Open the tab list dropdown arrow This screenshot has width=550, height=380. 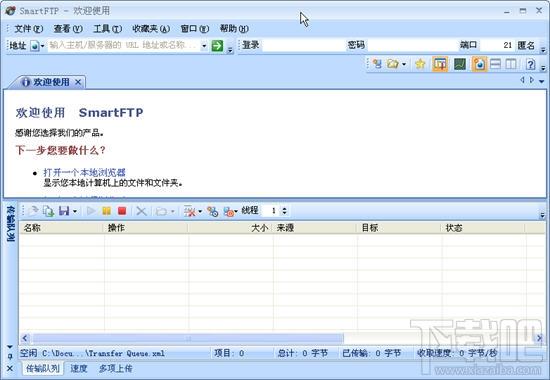click(x=542, y=81)
